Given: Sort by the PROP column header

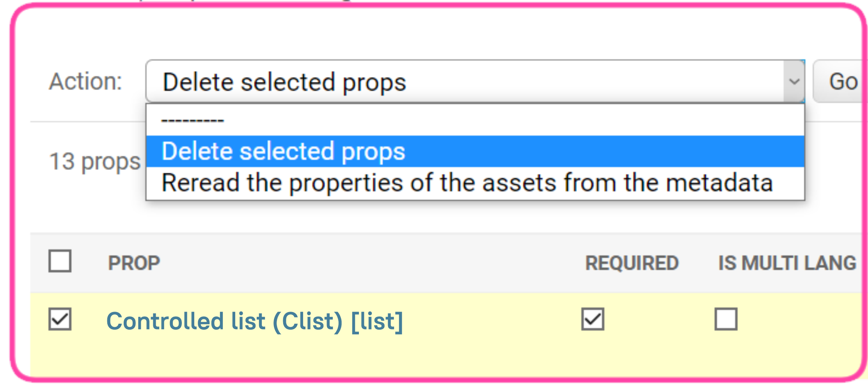Looking at the screenshot, I should 134,263.
